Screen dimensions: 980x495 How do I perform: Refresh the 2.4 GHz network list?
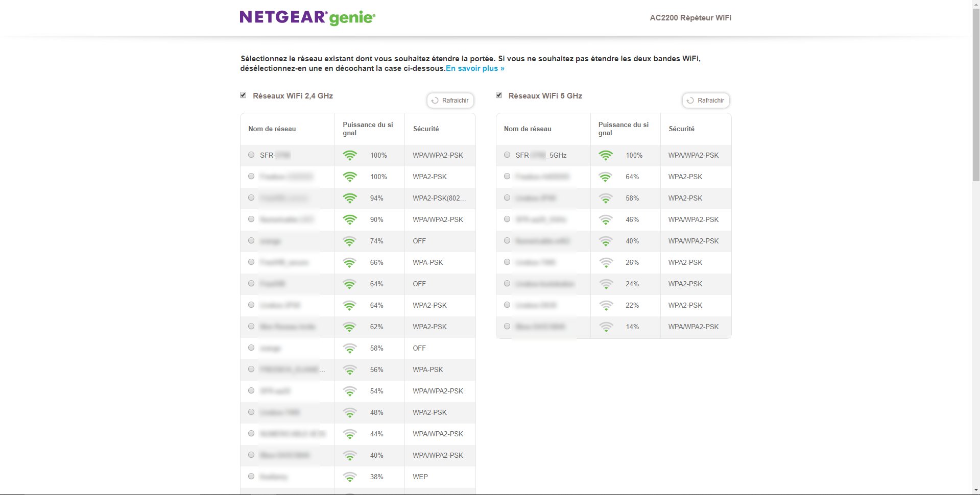[450, 101]
